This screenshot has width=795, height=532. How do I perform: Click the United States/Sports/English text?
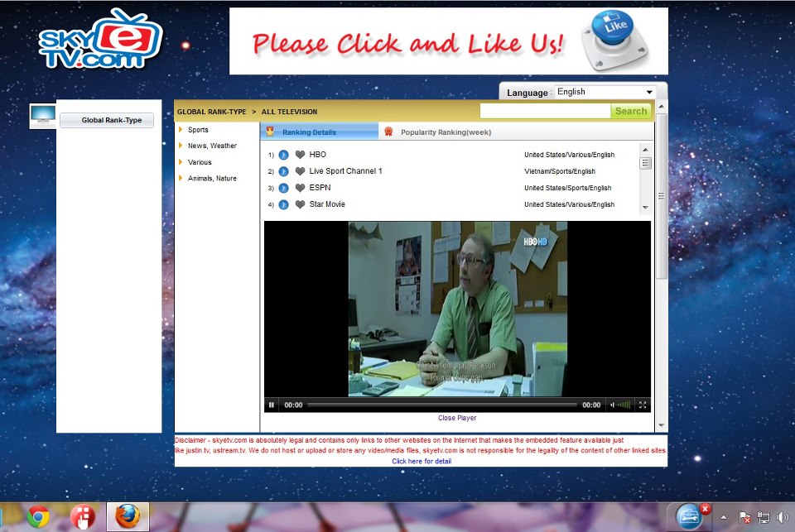pyautogui.click(x=568, y=188)
